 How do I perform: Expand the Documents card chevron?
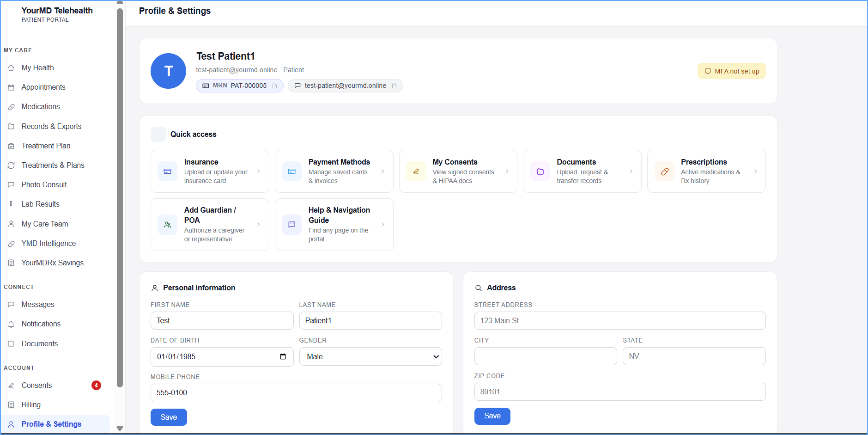click(631, 172)
